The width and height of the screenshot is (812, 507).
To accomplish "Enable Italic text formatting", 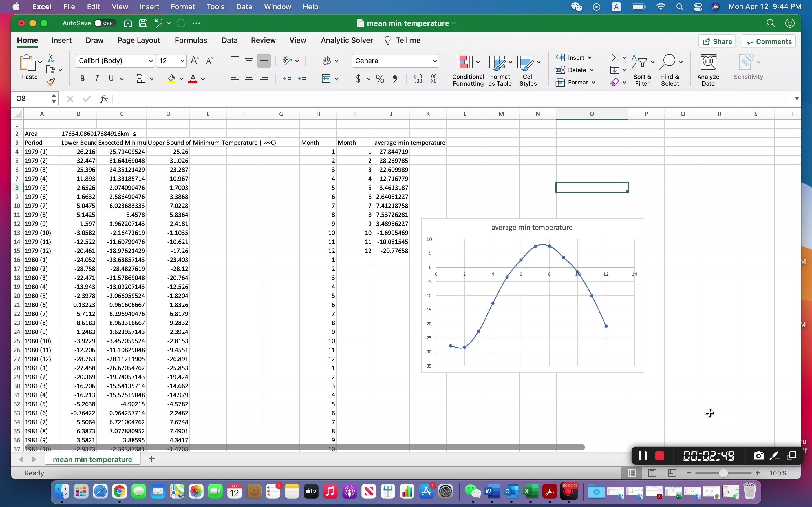I will click(96, 79).
